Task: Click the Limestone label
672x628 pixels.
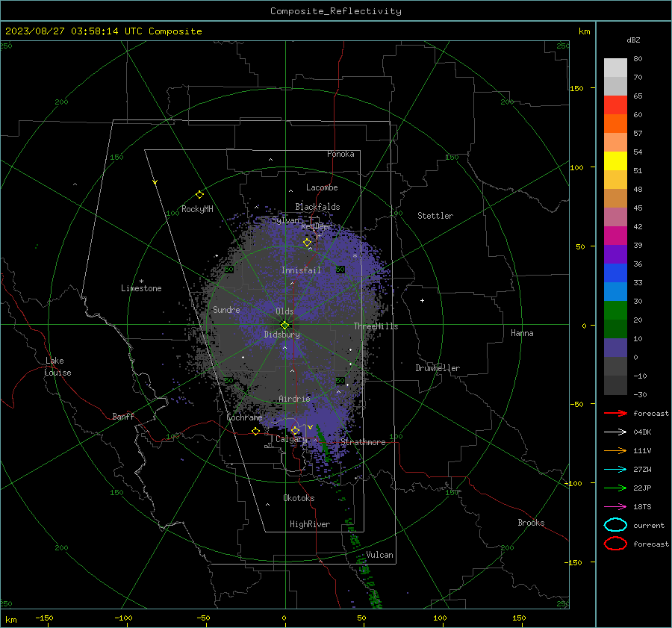Action: pos(141,288)
